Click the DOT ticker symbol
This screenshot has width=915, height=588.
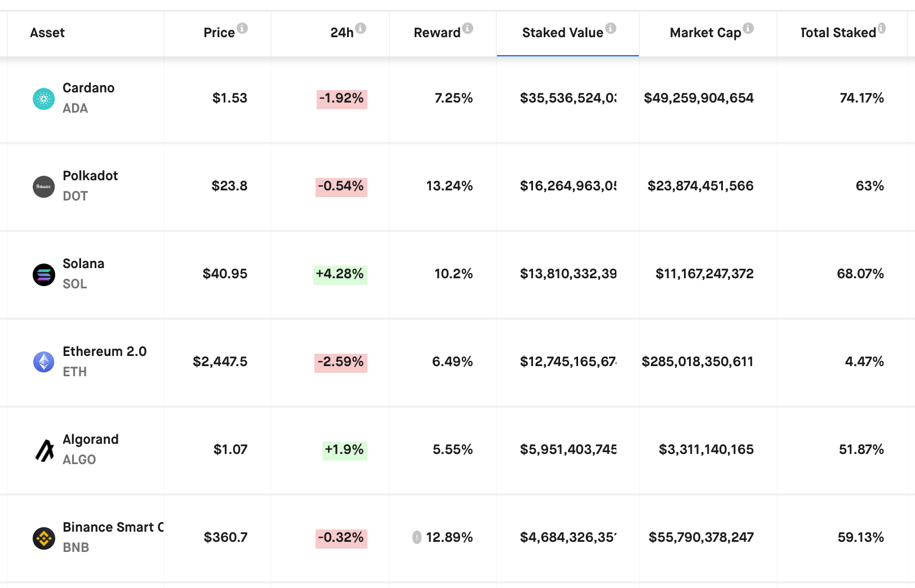(x=75, y=196)
